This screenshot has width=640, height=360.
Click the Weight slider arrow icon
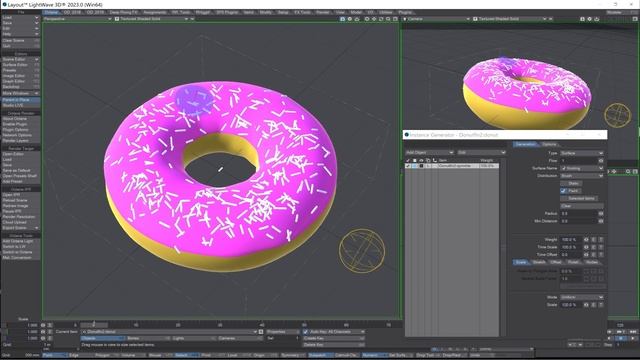[586, 240]
